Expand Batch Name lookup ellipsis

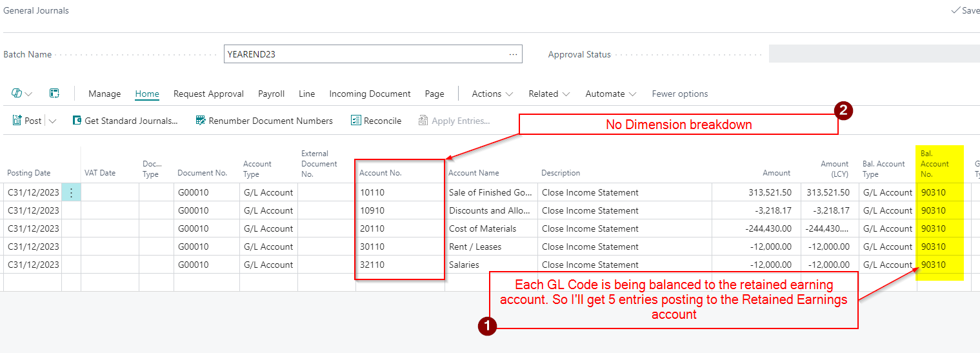[x=513, y=54]
